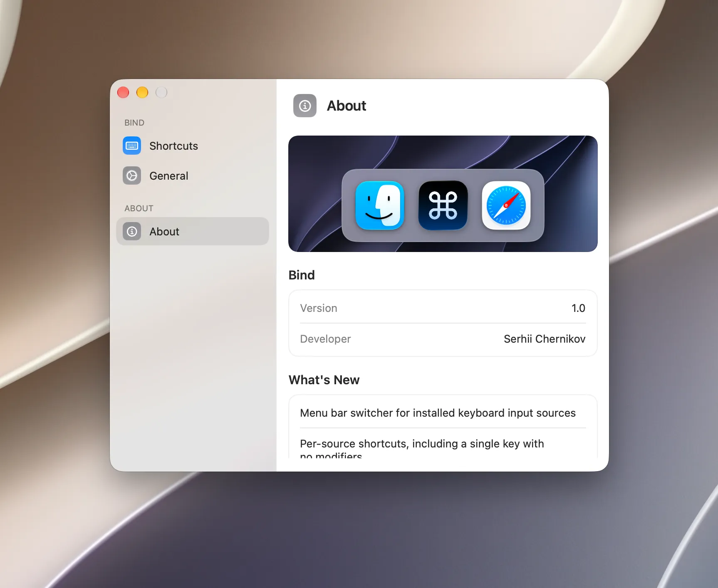This screenshot has width=718, height=588.
Task: Click the General gear icon in sidebar
Action: [x=132, y=176]
